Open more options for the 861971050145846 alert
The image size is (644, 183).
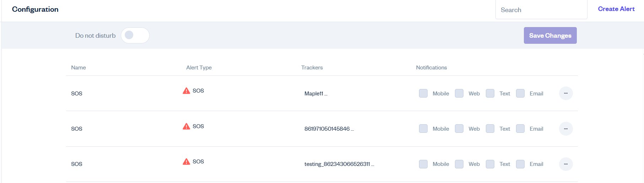[565, 129]
